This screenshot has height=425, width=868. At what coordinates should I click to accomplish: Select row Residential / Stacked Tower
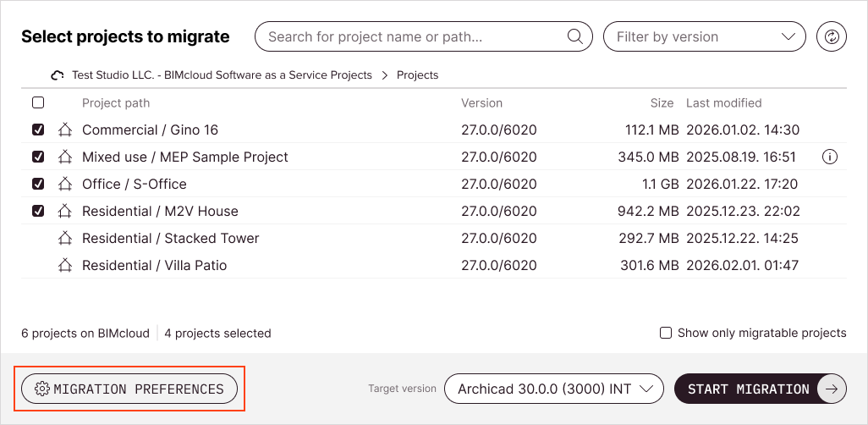(x=433, y=239)
